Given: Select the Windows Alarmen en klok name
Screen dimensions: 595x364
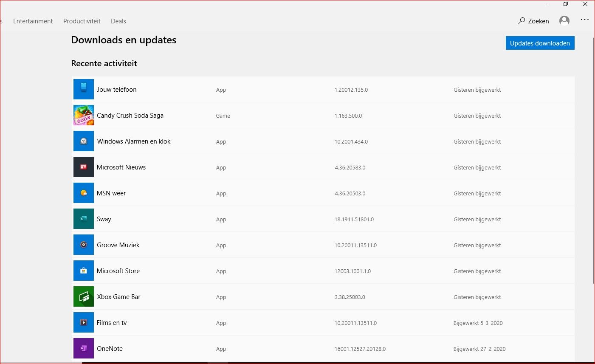Looking at the screenshot, I should 133,141.
